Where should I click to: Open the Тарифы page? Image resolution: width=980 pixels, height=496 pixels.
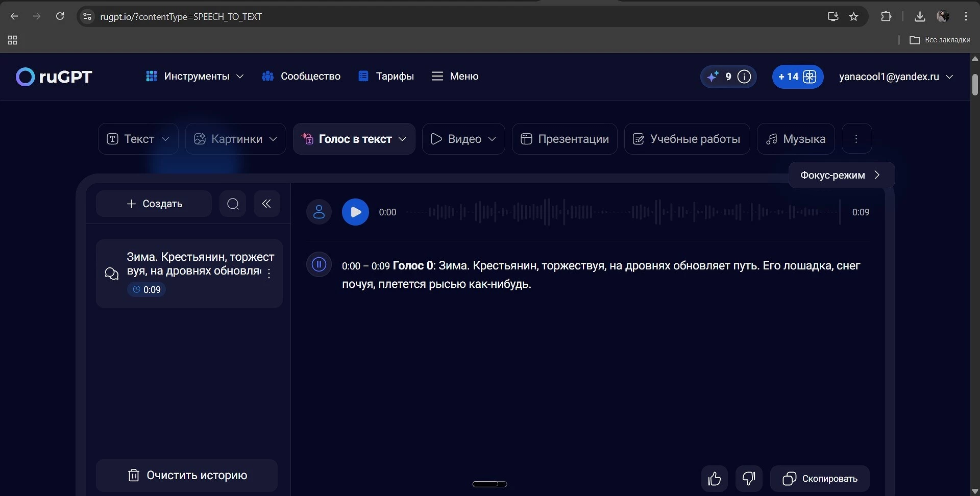point(386,77)
